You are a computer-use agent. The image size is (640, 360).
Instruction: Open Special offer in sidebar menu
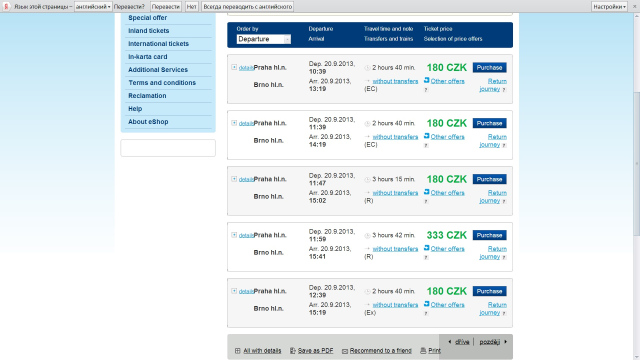click(x=147, y=18)
